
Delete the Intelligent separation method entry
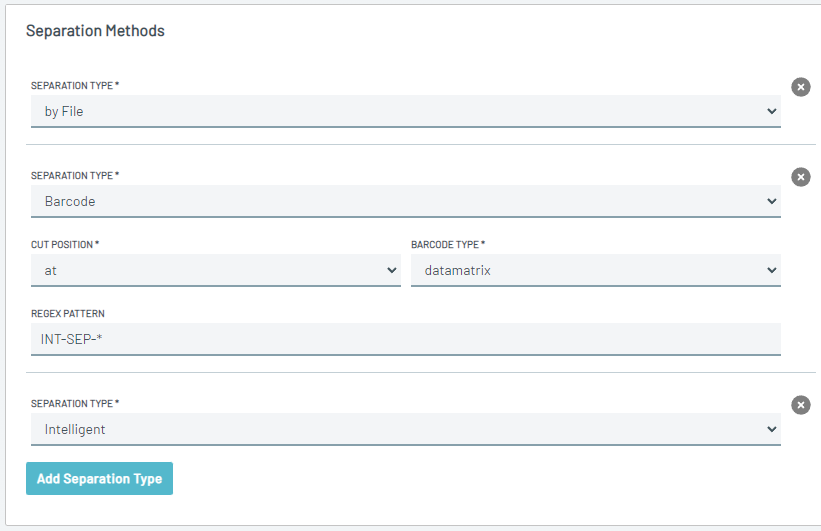(x=801, y=405)
